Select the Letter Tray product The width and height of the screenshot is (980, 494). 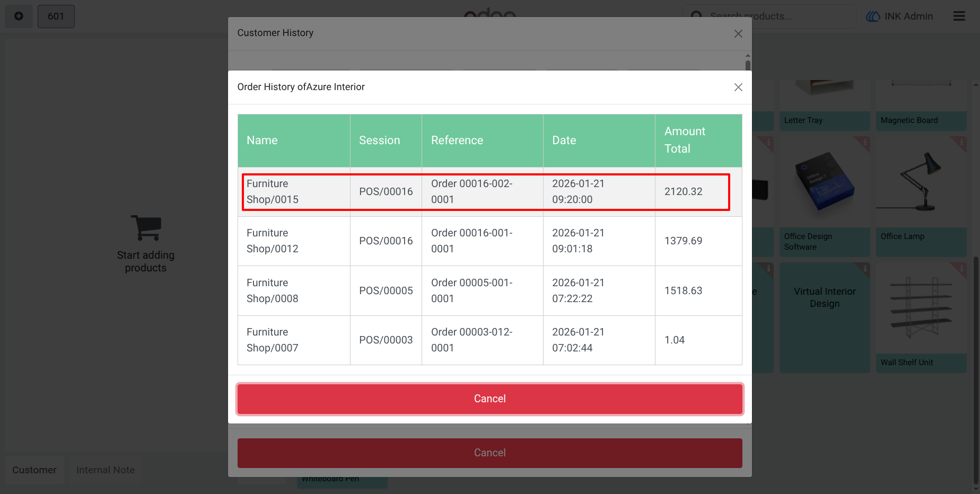click(x=825, y=105)
